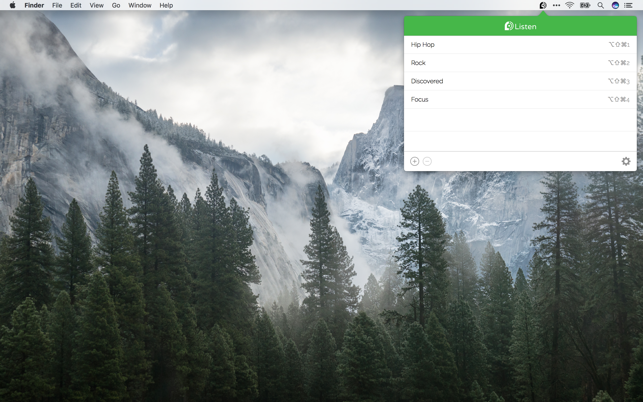Screen dimensions: 643x402
Task: Open the Finder menu
Action: (34, 5)
